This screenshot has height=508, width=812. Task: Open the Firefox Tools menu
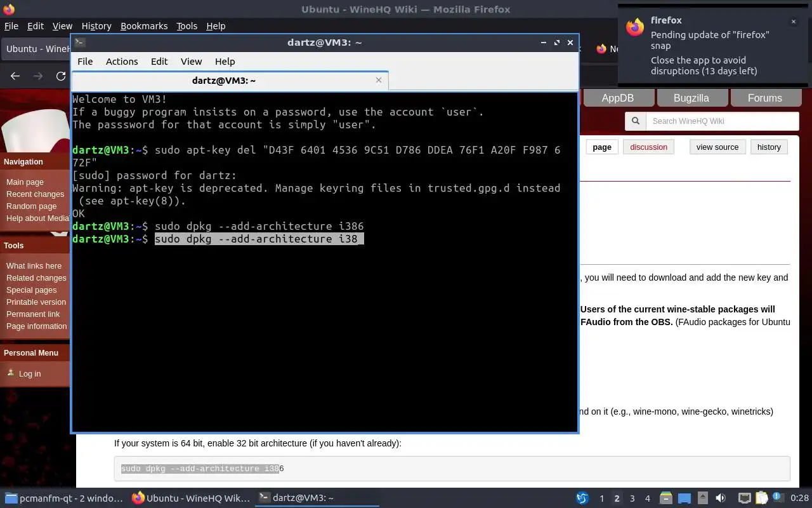click(187, 26)
